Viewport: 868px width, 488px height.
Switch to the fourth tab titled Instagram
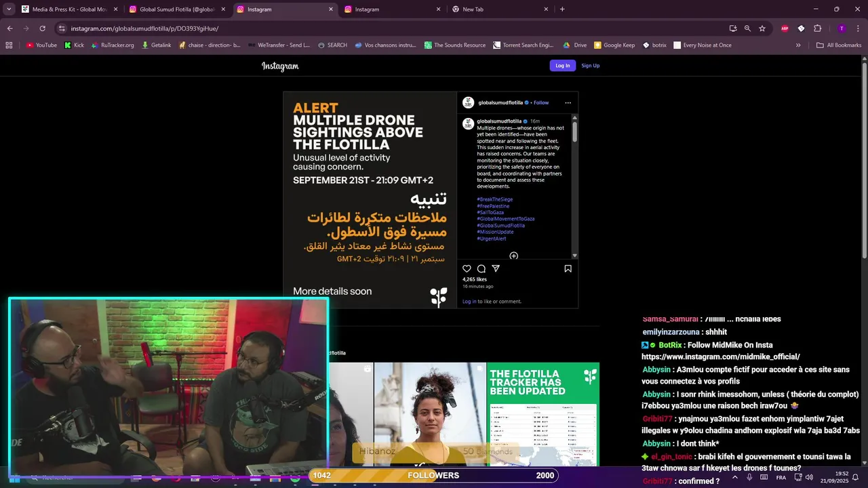pyautogui.click(x=391, y=9)
